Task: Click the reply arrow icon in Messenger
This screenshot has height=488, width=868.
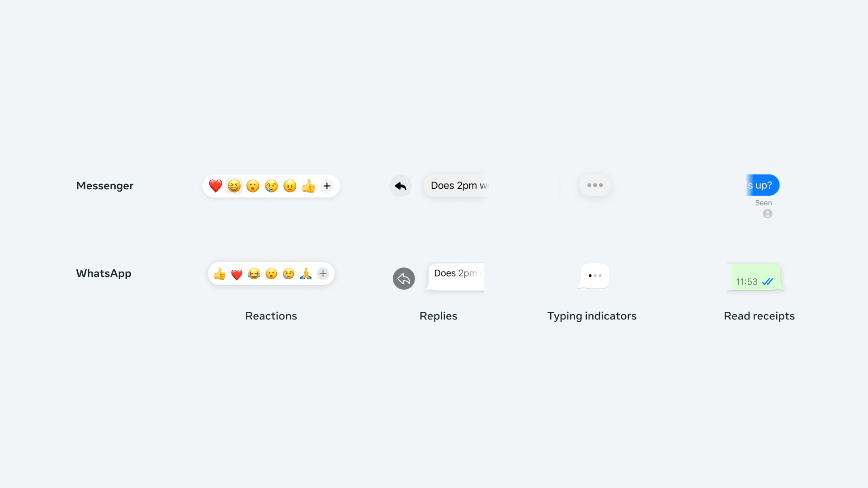Action: [400, 185]
